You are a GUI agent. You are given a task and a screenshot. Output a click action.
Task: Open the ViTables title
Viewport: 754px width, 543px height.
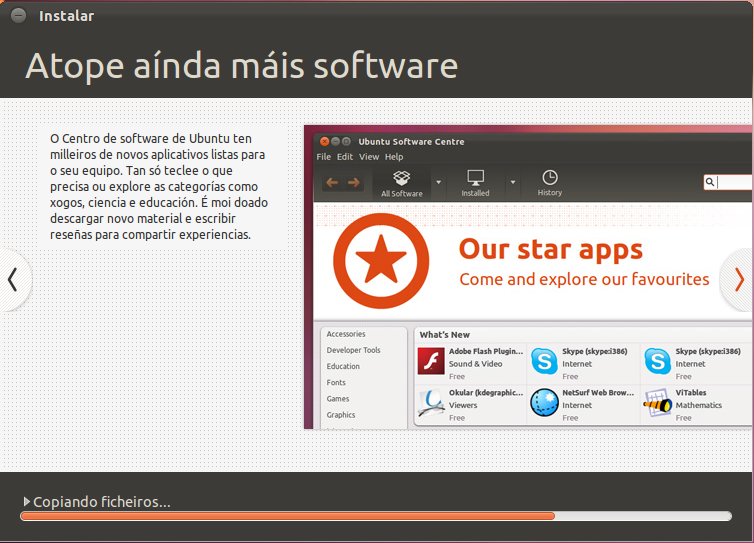pos(691,392)
